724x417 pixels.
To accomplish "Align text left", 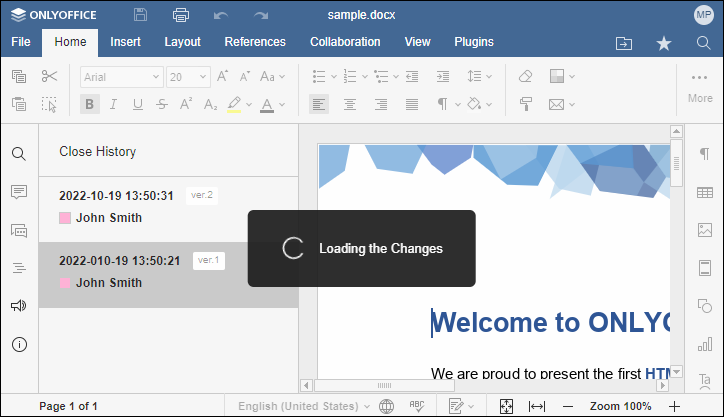I will (x=319, y=104).
